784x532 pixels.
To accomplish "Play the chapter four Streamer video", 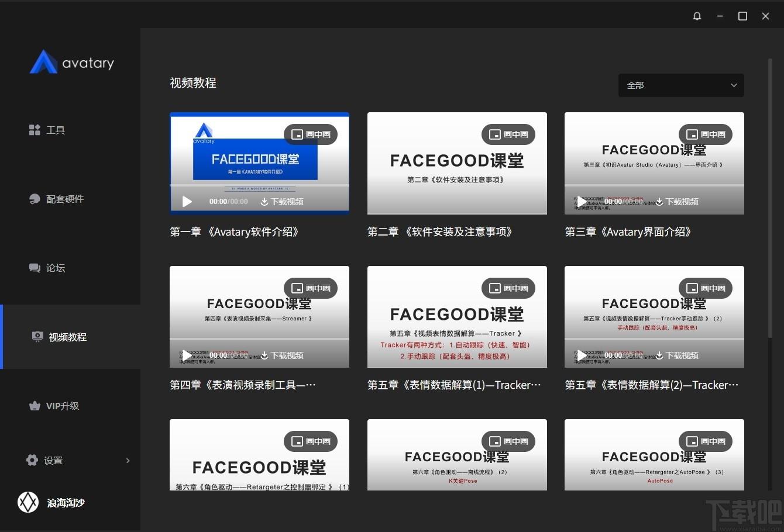I will [x=187, y=355].
